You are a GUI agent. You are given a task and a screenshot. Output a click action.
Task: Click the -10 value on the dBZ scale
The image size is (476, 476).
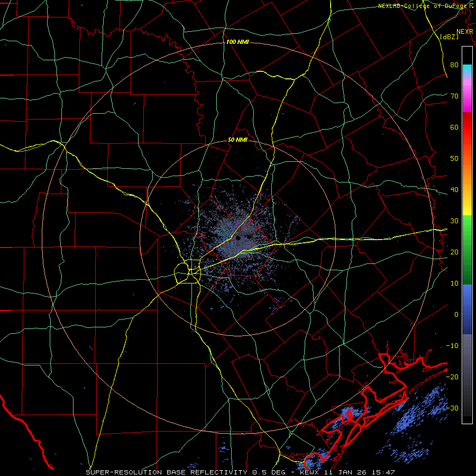tap(452, 345)
